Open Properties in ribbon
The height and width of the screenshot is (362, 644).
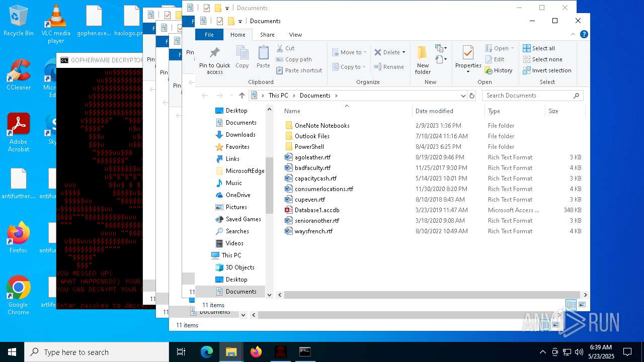click(x=468, y=59)
